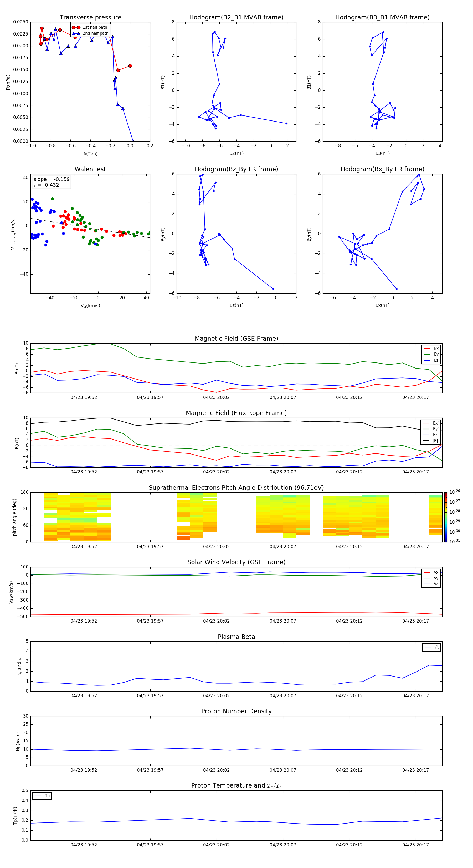Click the "B3(nT)" x-axis label
The width and height of the screenshot is (473, 868).
pos(382,153)
